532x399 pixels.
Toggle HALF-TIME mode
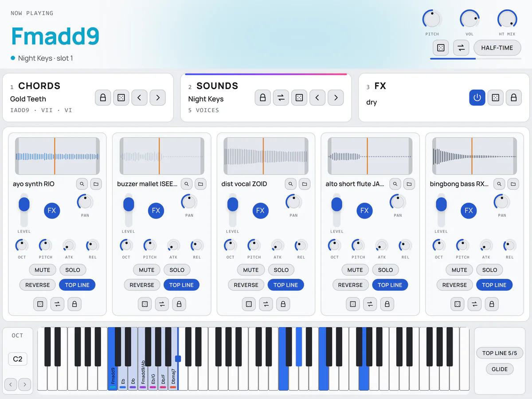[497, 48]
